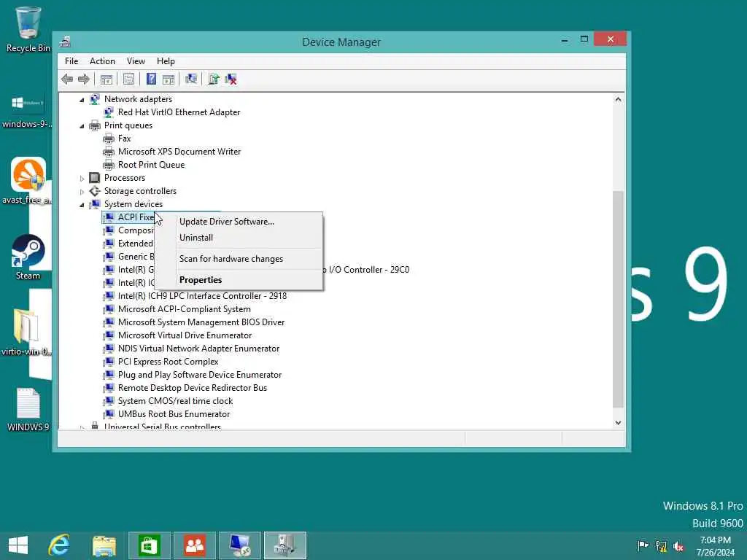Click the Back arrow in the toolbar
The width and height of the screenshot is (747, 560).
tap(67, 79)
